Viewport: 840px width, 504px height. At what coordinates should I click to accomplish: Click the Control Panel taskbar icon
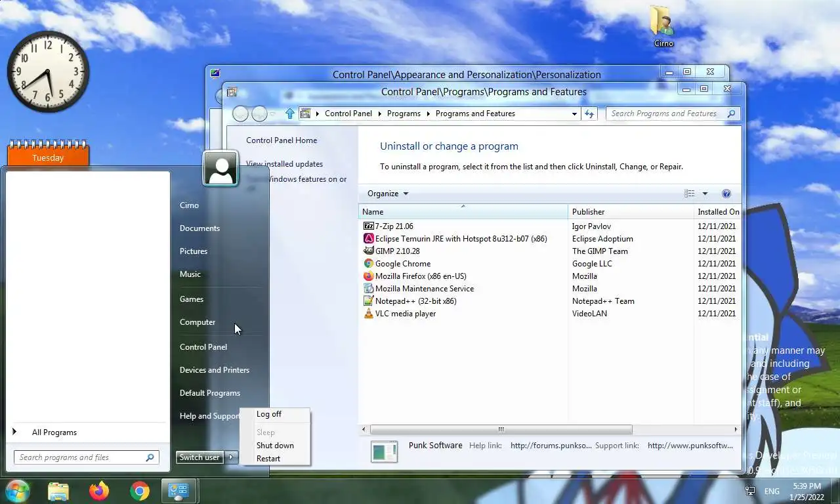point(178,491)
